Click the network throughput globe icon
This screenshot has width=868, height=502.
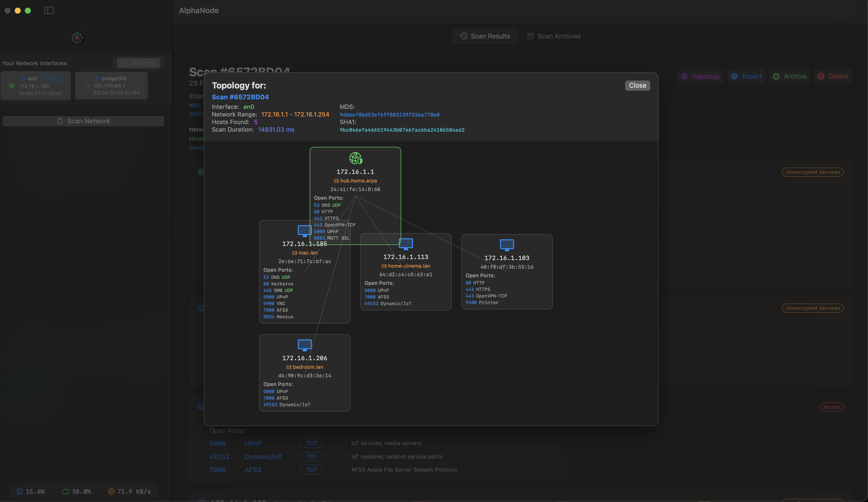(111, 491)
